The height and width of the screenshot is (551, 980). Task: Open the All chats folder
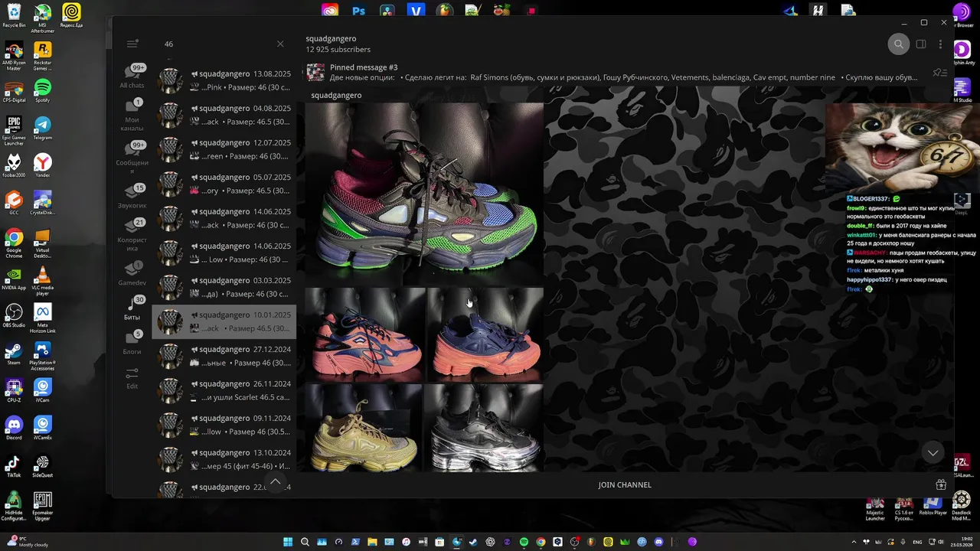[132, 77]
